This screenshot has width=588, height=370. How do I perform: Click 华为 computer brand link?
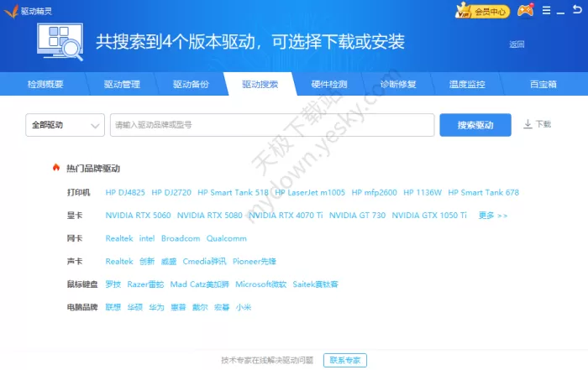(157, 307)
